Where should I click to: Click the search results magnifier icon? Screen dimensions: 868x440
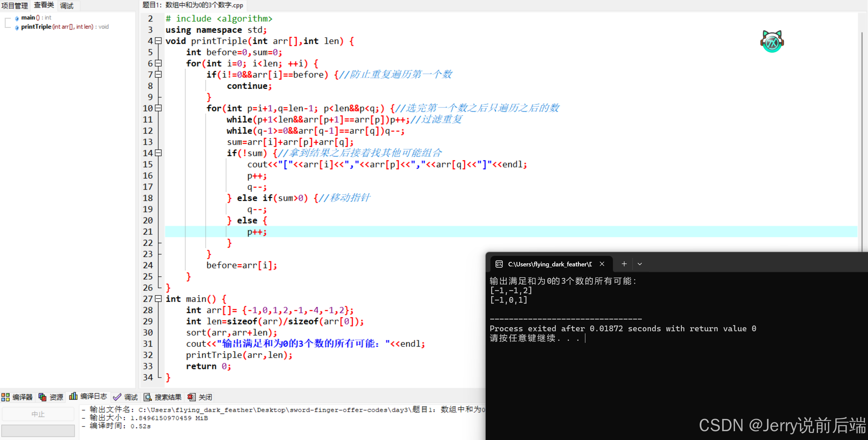(148, 397)
